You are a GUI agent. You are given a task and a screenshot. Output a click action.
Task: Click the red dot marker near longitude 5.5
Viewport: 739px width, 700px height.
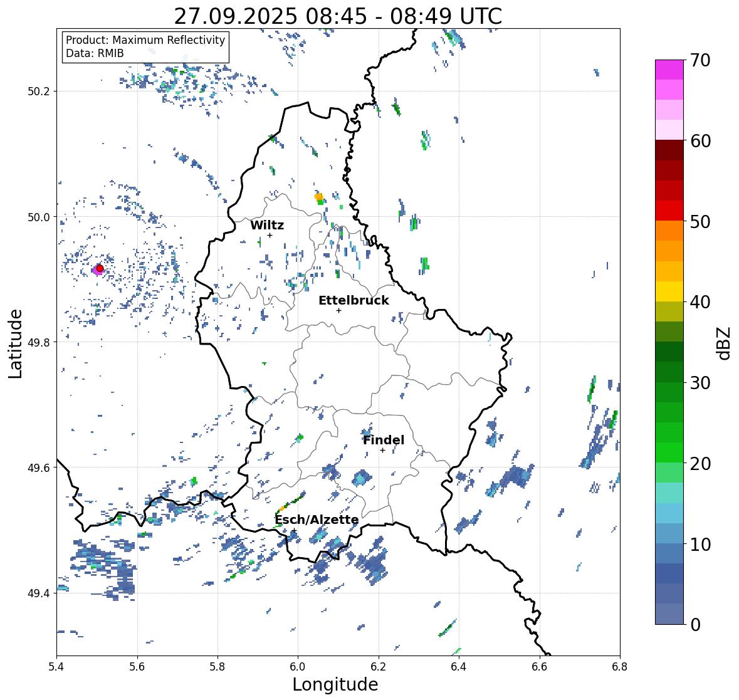[x=100, y=268]
